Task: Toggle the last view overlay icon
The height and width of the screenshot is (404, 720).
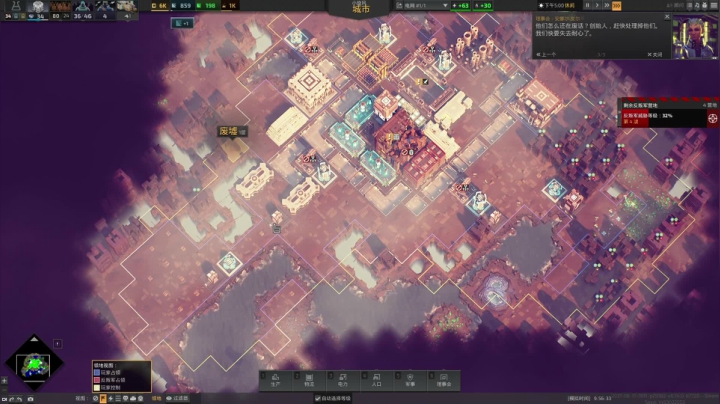Action: pos(141,398)
